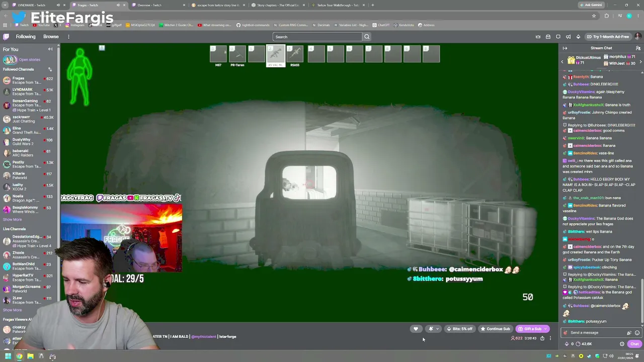
Task: Click the Try 1-Month Ad-Free button
Action: pyautogui.click(x=608, y=37)
